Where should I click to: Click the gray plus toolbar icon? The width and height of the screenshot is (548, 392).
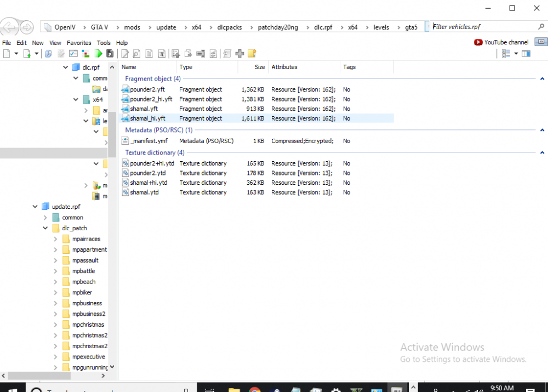click(x=239, y=53)
